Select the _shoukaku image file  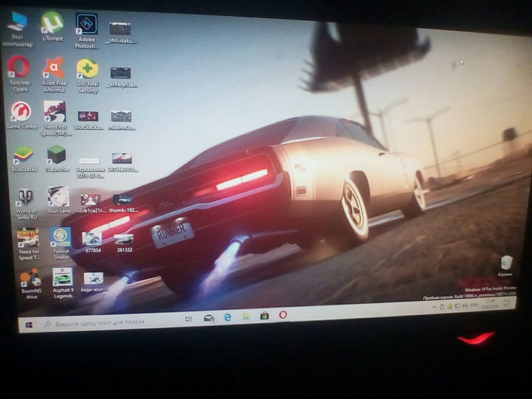point(121,32)
